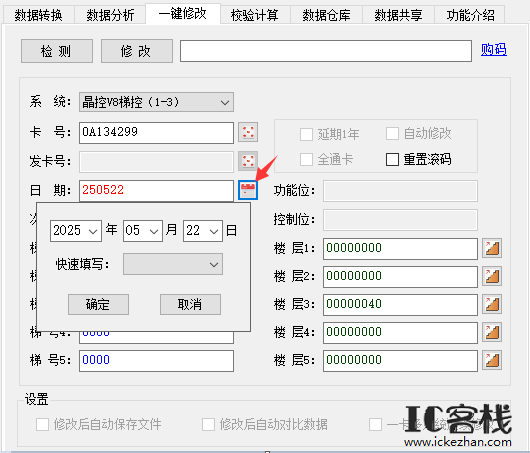Open floor selector icon for 楼层2
Screen dimensions: 530x453
[x=492, y=277]
